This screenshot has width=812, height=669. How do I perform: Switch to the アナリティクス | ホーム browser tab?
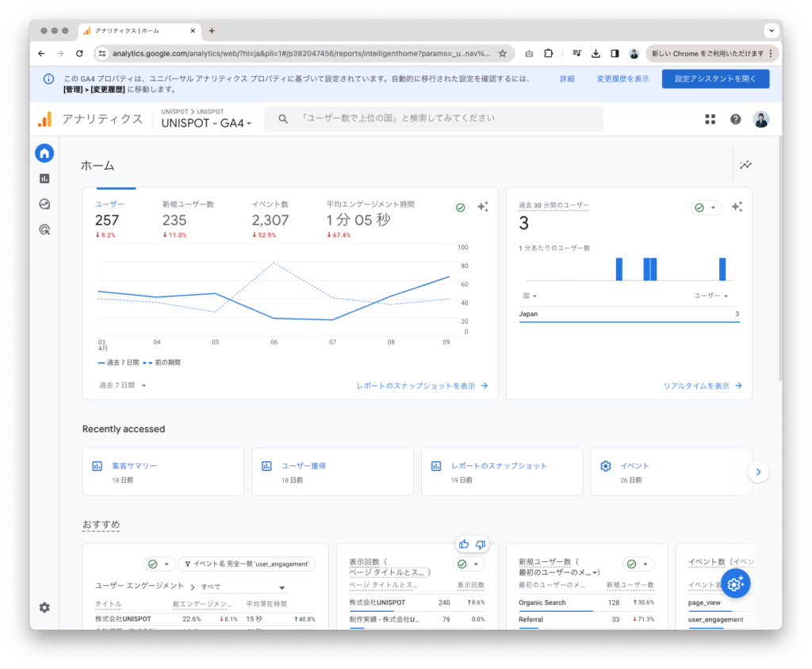click(140, 31)
